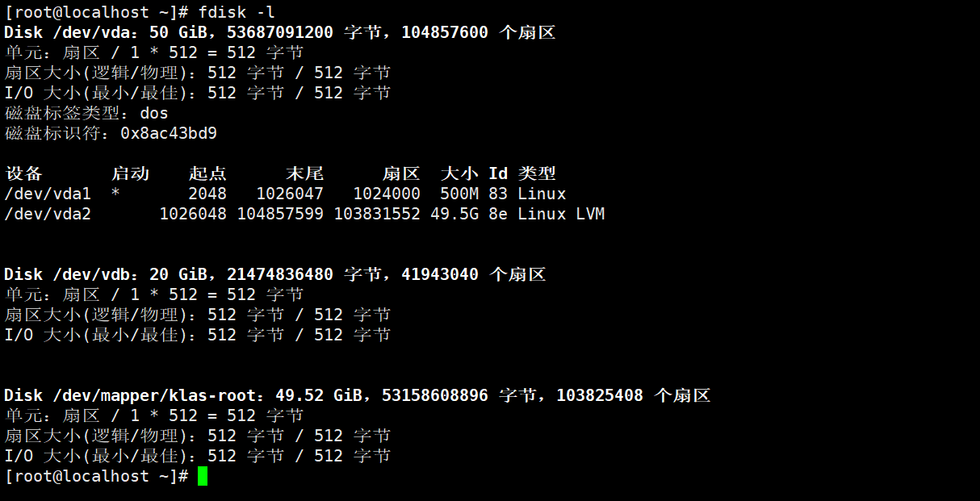Click the '末尾' column header
This screenshot has width=980, height=501.
304,173
